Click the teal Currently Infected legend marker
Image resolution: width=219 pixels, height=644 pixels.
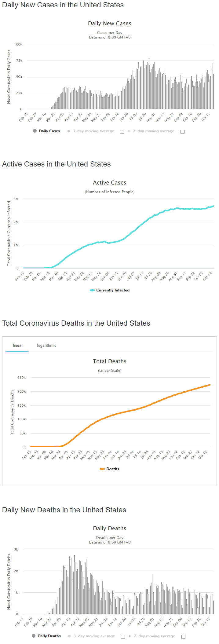pyautogui.click(x=92, y=290)
